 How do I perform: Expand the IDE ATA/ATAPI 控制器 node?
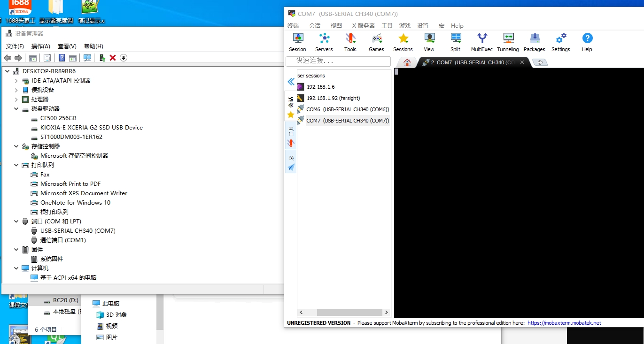point(16,81)
